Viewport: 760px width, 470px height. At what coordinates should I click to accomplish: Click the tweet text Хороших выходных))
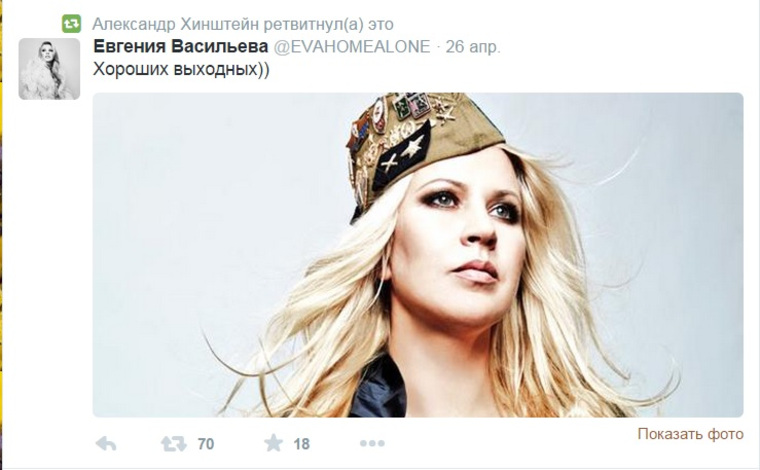tap(181, 69)
